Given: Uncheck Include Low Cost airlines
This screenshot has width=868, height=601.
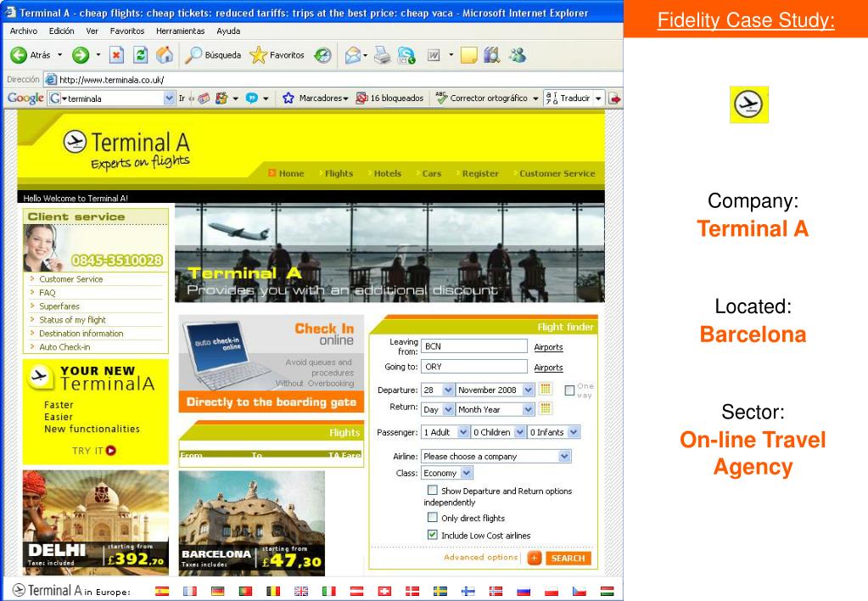Looking at the screenshot, I should pyautogui.click(x=433, y=535).
